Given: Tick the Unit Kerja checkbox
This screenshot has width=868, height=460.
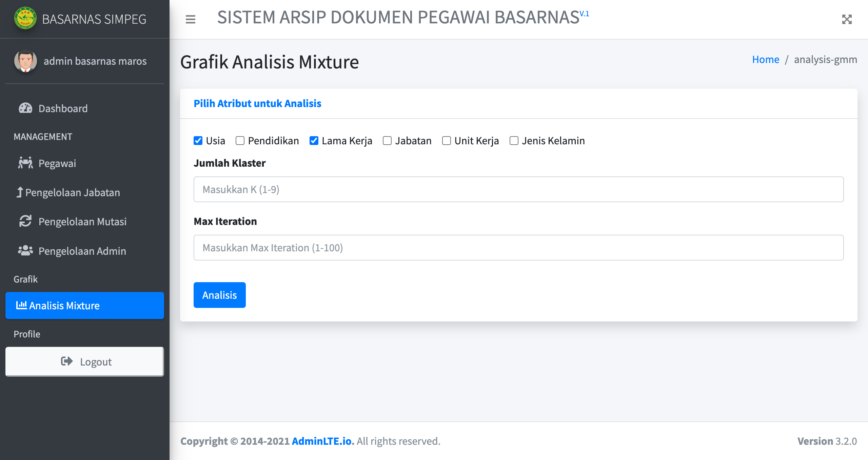Looking at the screenshot, I should pos(447,141).
